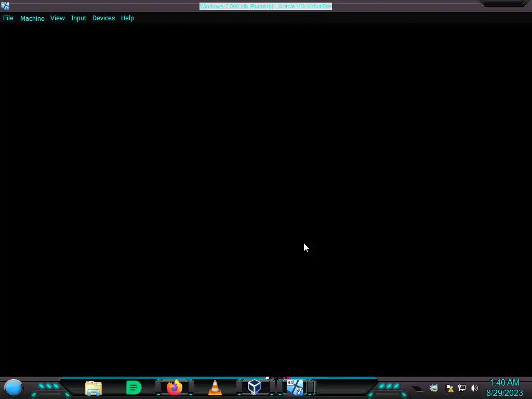
Task: Open the View menu
Action: click(x=57, y=18)
